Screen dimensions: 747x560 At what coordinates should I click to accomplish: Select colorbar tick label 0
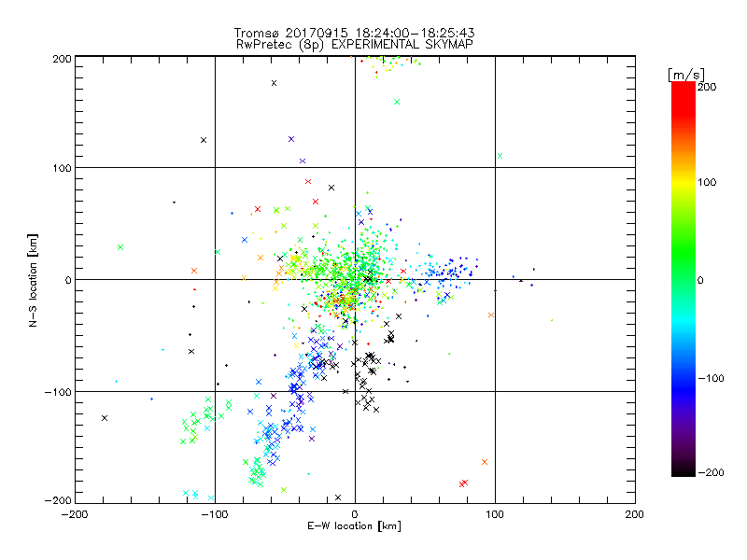click(x=700, y=281)
